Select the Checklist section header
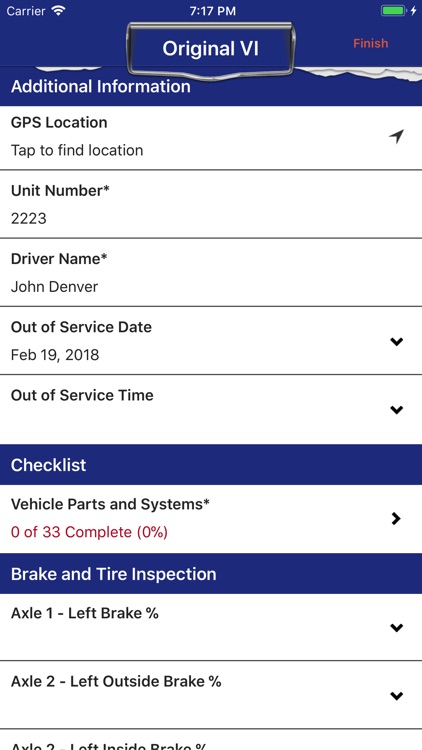Viewport: 422px width, 750px height. 211,465
